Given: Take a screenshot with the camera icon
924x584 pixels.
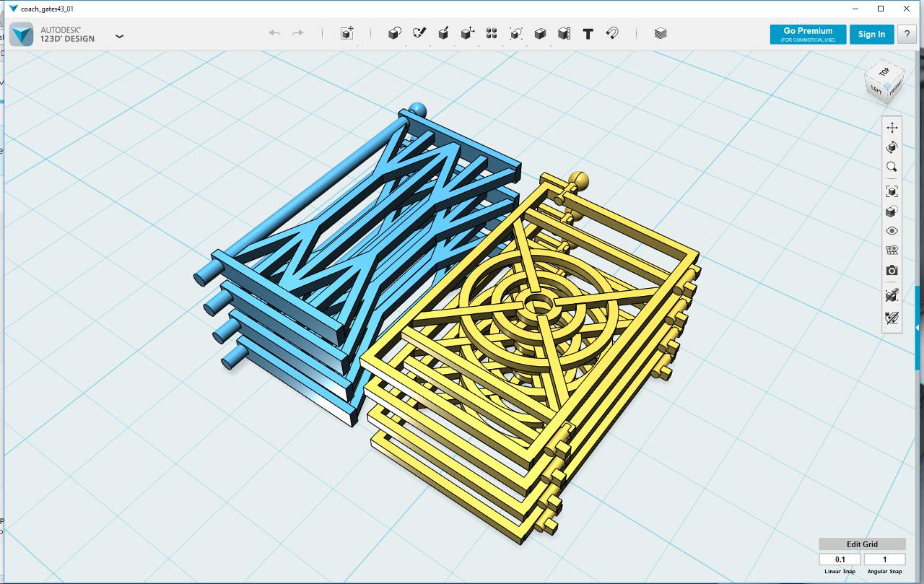Looking at the screenshot, I should tap(892, 271).
